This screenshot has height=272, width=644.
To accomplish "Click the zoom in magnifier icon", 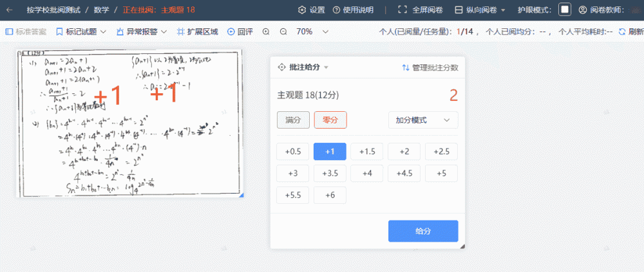I will (266, 32).
